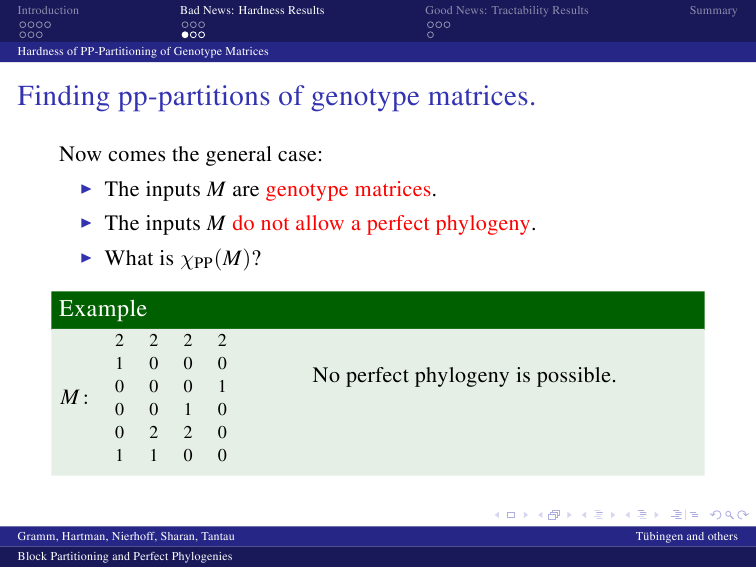Click the M: matrix label

point(74,398)
